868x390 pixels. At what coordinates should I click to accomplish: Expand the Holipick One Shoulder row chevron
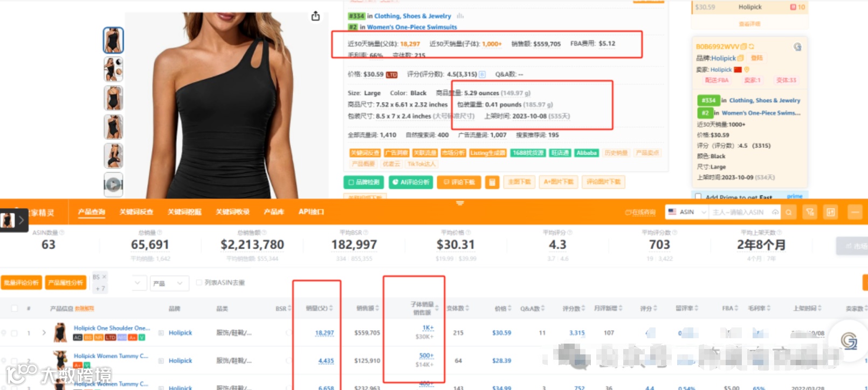click(44, 333)
